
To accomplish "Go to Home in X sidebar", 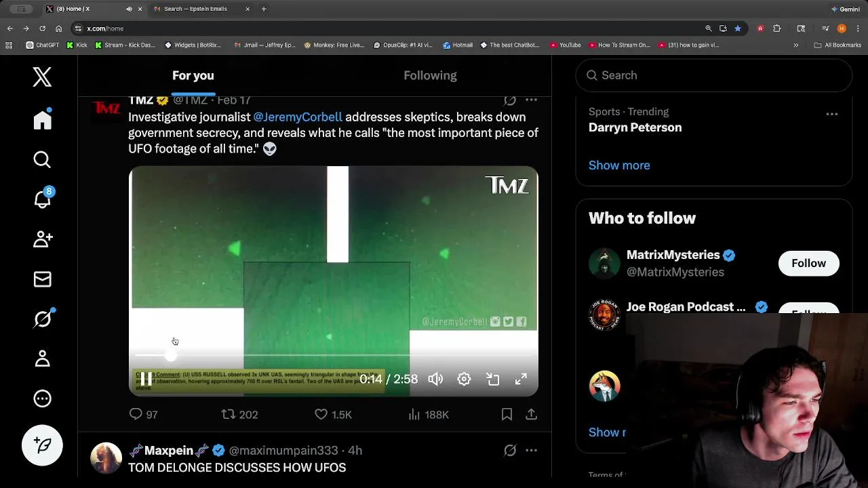I will (42, 119).
